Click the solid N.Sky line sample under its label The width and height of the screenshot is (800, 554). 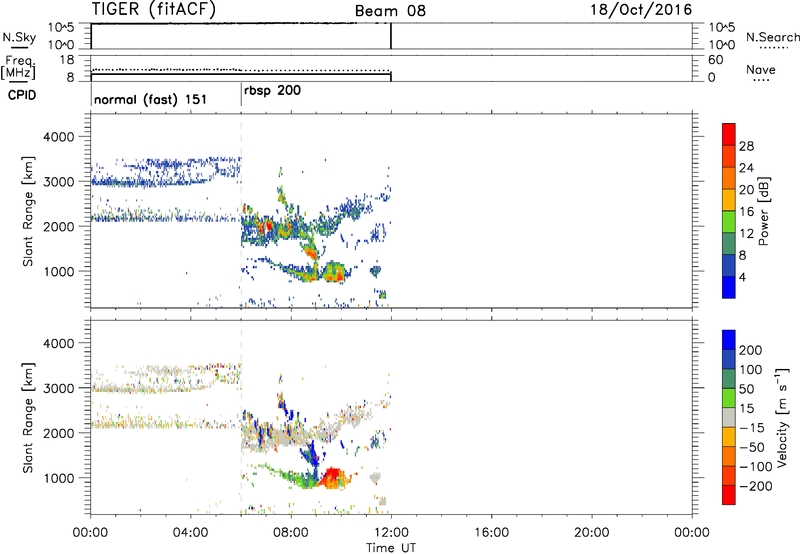(x=19, y=48)
